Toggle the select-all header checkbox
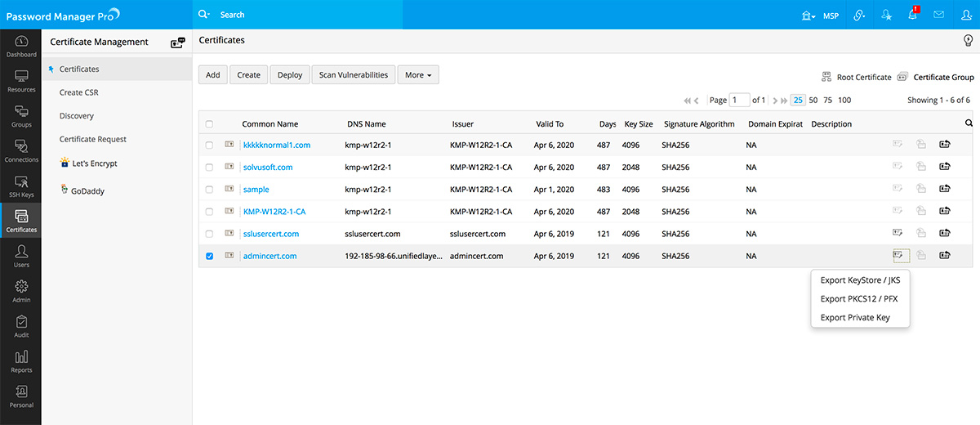 tap(210, 124)
